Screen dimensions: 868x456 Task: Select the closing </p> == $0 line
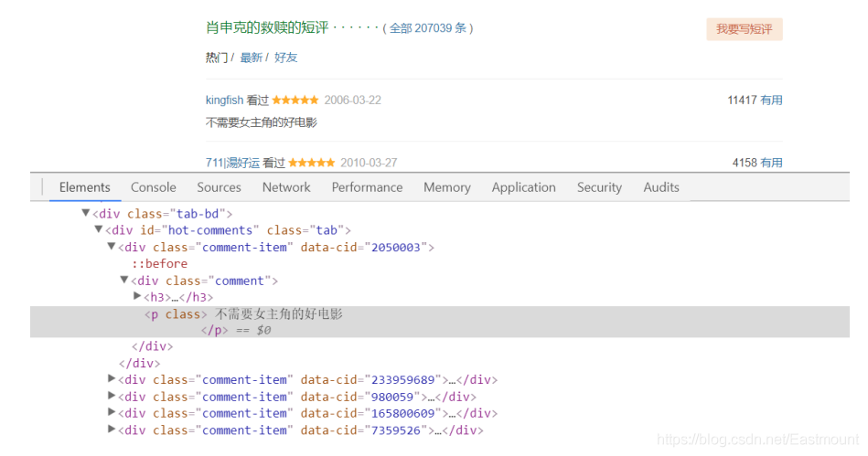(236, 331)
